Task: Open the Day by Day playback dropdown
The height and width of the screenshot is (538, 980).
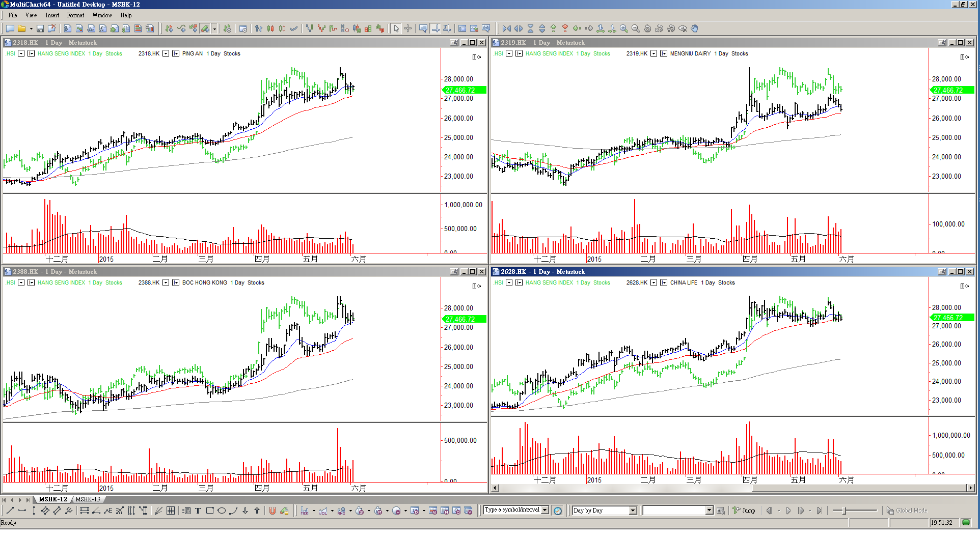Action: click(x=633, y=511)
